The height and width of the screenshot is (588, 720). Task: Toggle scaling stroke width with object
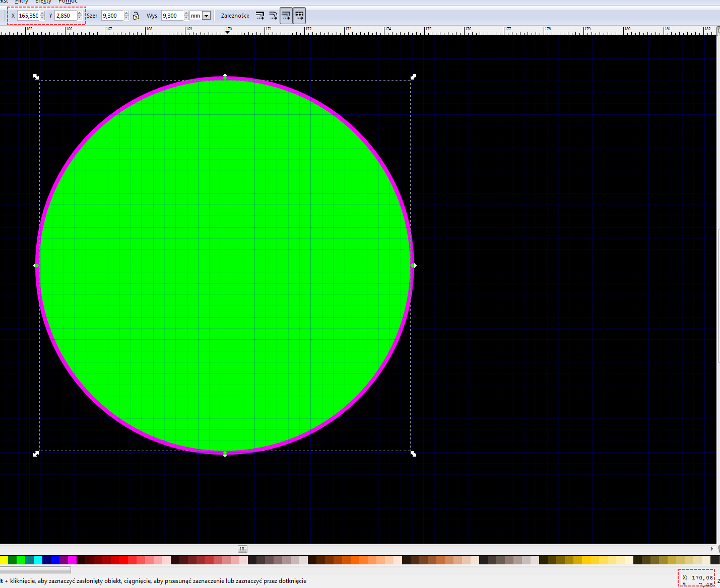pyautogui.click(x=260, y=16)
